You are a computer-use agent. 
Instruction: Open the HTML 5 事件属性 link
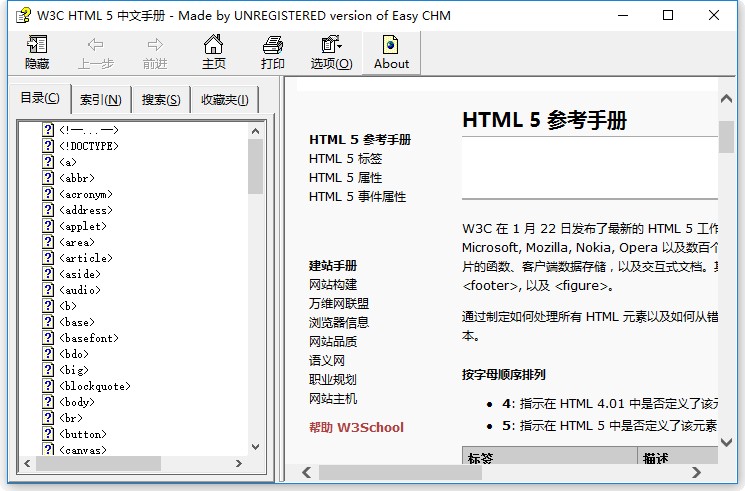[x=357, y=197]
